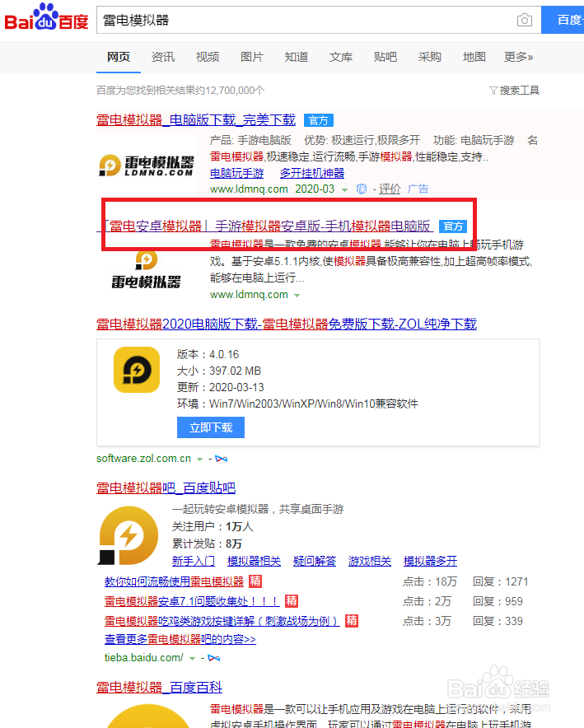Open the 模拟器相关 section link
The image size is (584, 728).
pyautogui.click(x=254, y=561)
